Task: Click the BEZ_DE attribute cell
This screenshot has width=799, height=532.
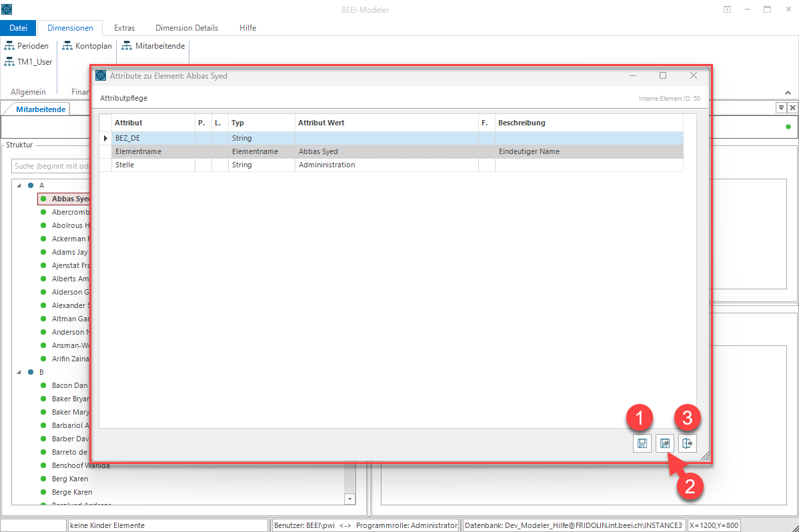Action: pyautogui.click(x=153, y=138)
